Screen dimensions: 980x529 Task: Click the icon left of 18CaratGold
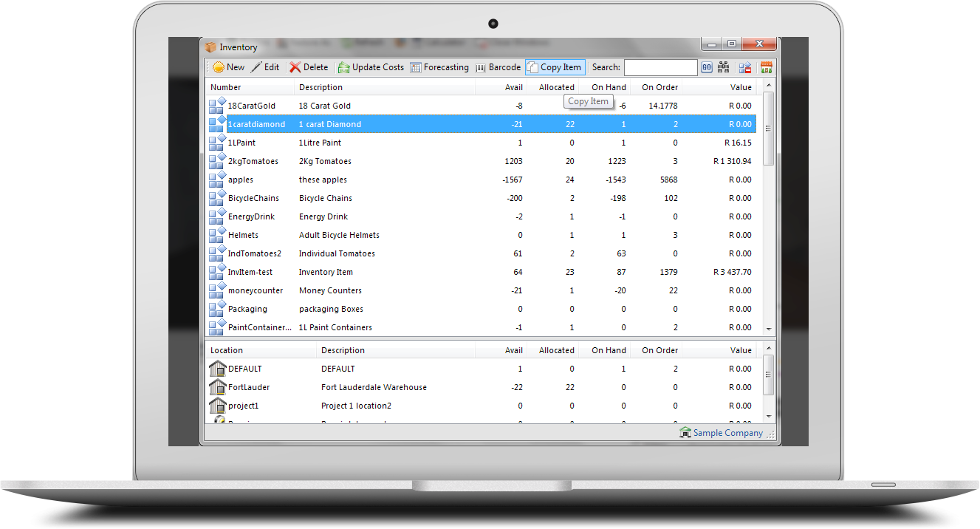(x=217, y=106)
